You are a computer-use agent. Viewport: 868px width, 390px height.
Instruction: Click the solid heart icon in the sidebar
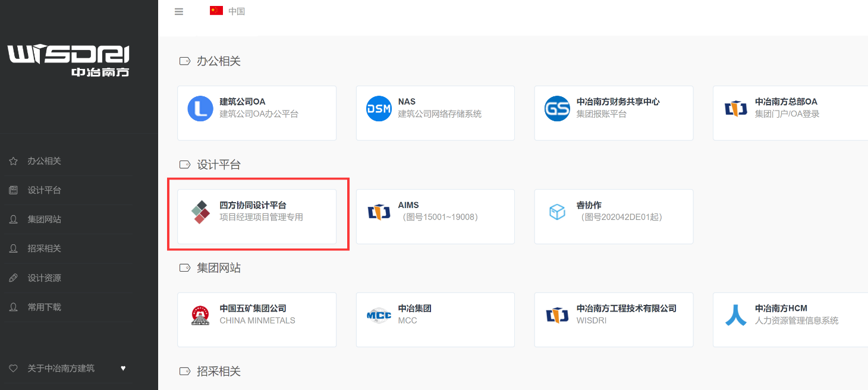pos(123,368)
